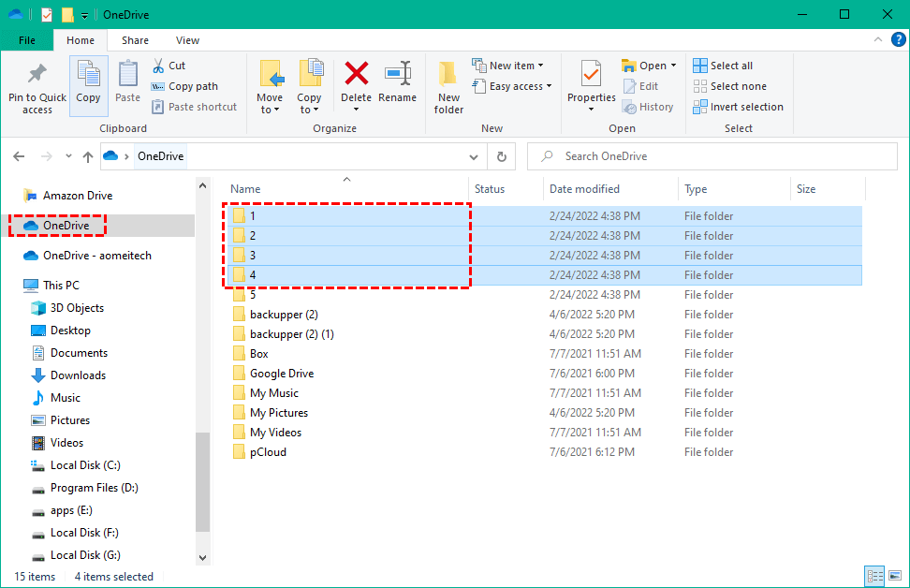Click Paste shortcut in Clipboard group
The width and height of the screenshot is (910, 588).
pyautogui.click(x=195, y=107)
